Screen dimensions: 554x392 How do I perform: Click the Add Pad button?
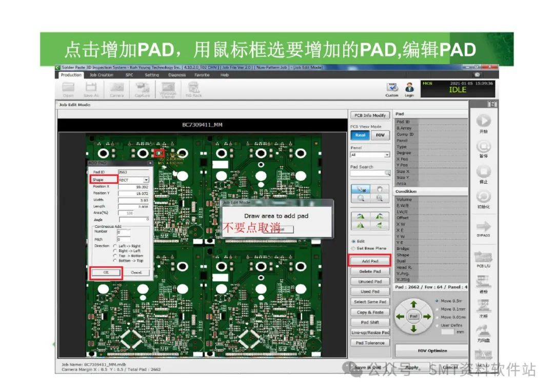[x=370, y=261]
